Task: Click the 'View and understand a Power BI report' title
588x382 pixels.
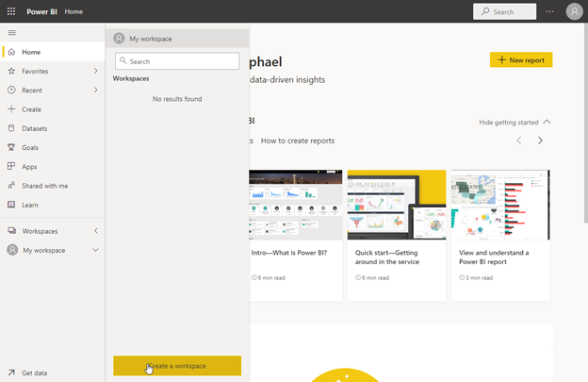Action: (494, 257)
